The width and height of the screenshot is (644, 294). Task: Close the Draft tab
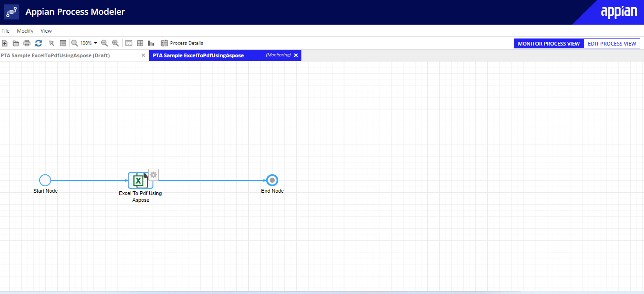143,55
